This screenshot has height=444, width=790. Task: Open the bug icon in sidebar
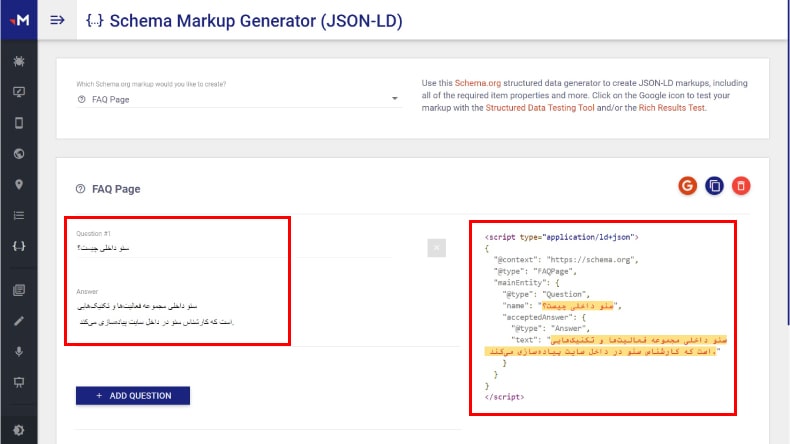tap(19, 61)
